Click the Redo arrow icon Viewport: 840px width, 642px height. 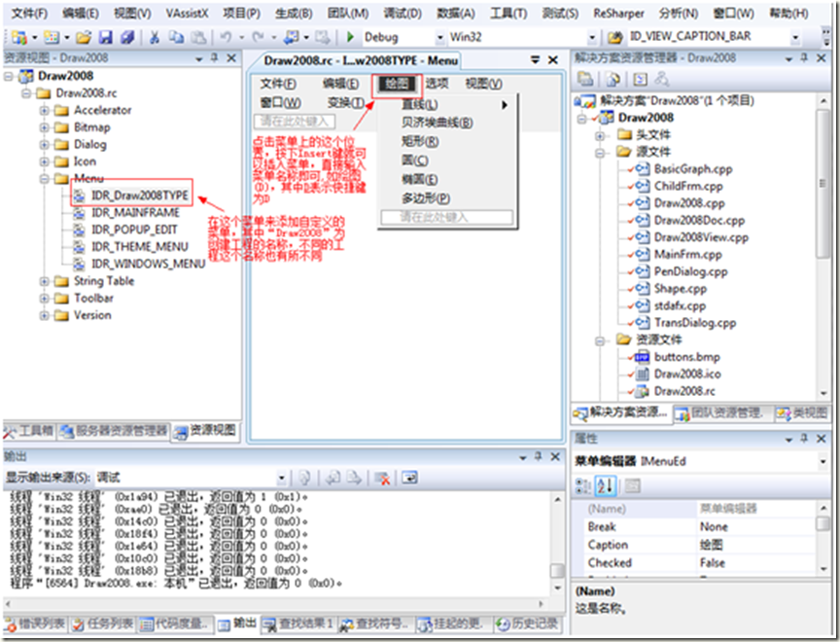pyautogui.click(x=258, y=37)
